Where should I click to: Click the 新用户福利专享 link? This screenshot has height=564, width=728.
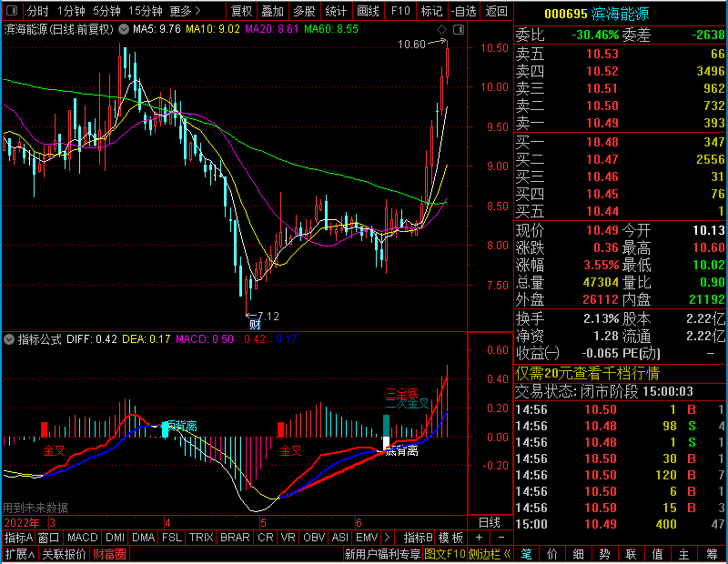tap(382, 554)
